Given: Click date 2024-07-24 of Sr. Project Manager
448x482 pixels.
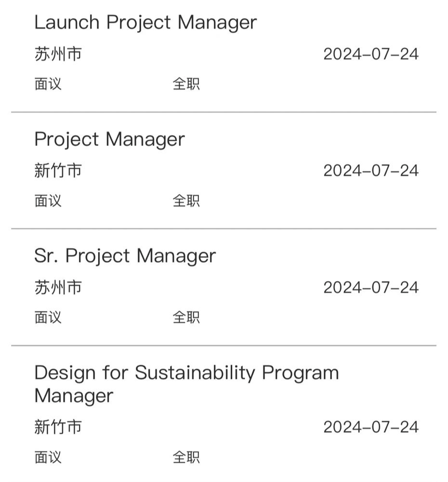Looking at the screenshot, I should click(371, 287).
